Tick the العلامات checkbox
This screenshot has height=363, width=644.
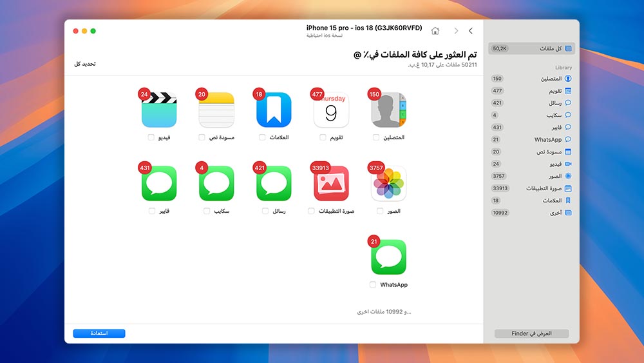[x=262, y=137]
